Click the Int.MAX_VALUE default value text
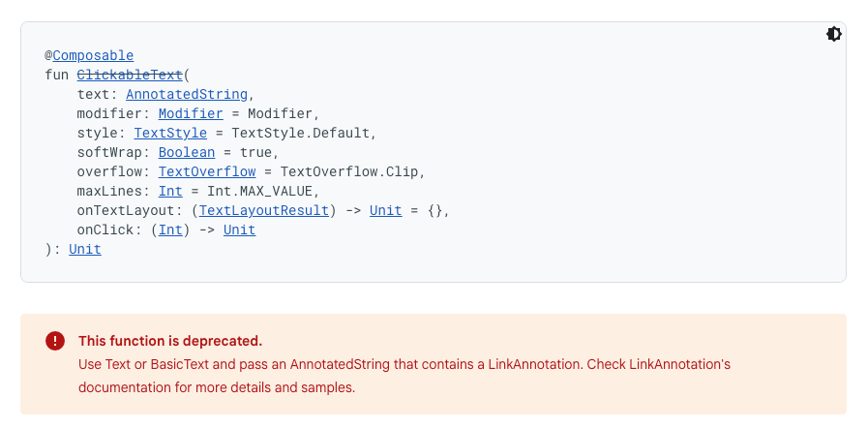Screen dimensions: 868x428 coord(259,191)
